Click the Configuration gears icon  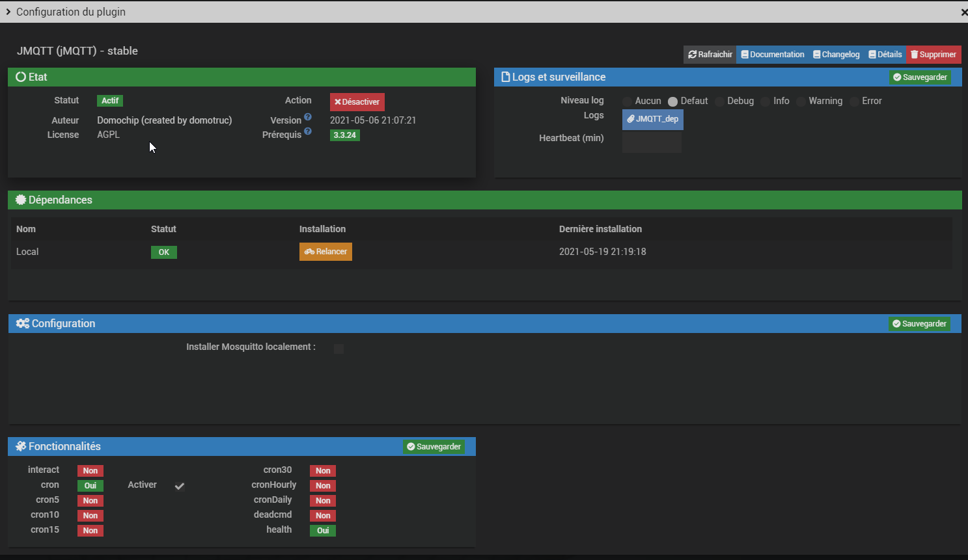pyautogui.click(x=23, y=323)
